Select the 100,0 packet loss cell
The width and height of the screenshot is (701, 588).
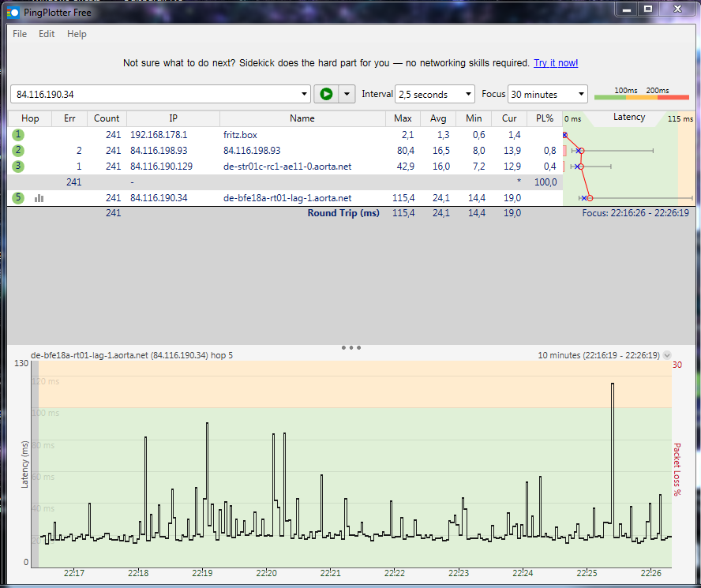click(545, 182)
